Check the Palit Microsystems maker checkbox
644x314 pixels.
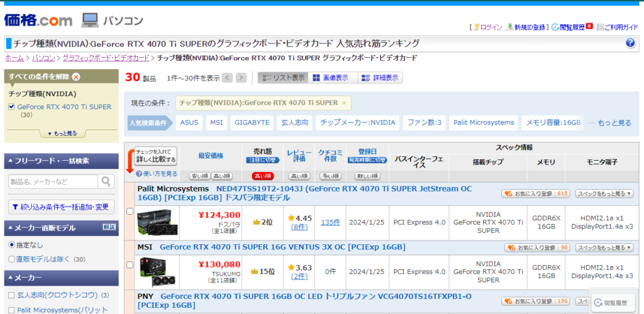click(x=11, y=310)
